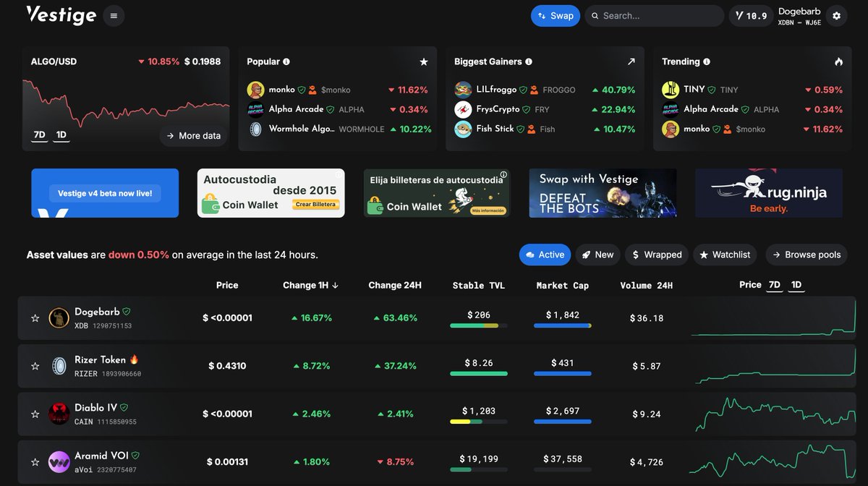This screenshot has width=868, height=486.
Task: Click the monko avatar in Popular list
Action: click(255, 90)
